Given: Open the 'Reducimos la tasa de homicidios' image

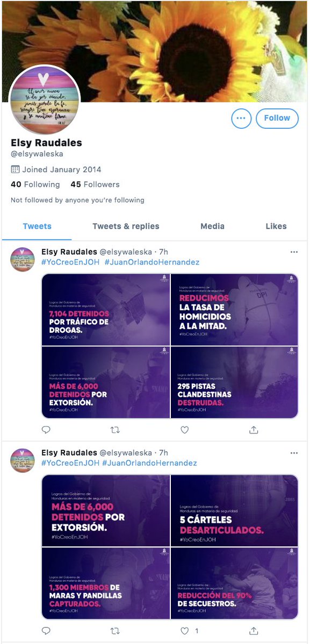Looking at the screenshot, I should pyautogui.click(x=234, y=310).
